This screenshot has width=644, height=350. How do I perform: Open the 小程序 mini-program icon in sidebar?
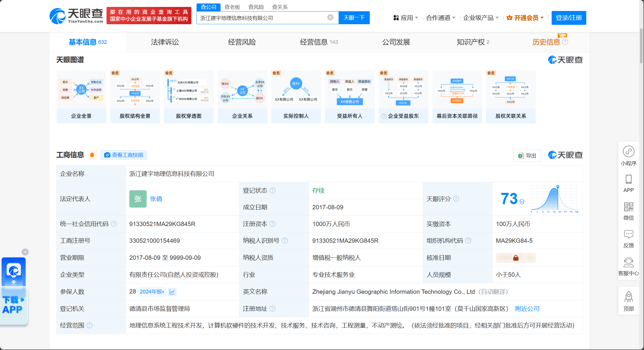(x=628, y=156)
